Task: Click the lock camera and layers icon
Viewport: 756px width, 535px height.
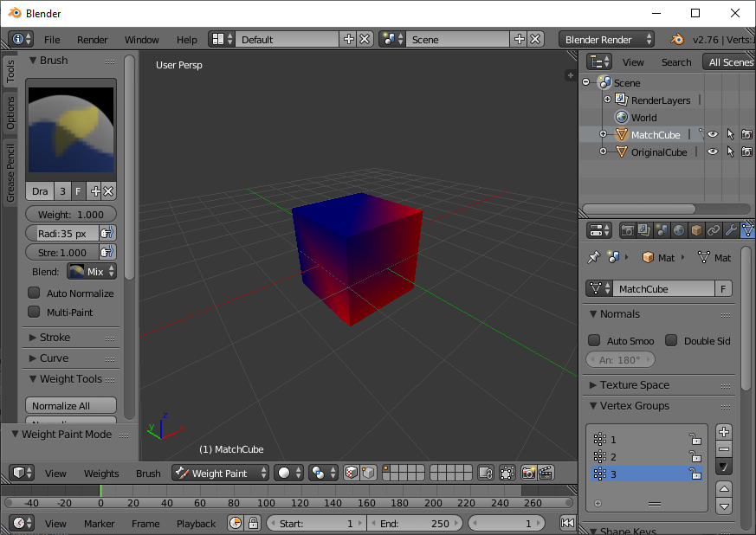Action: click(x=486, y=473)
